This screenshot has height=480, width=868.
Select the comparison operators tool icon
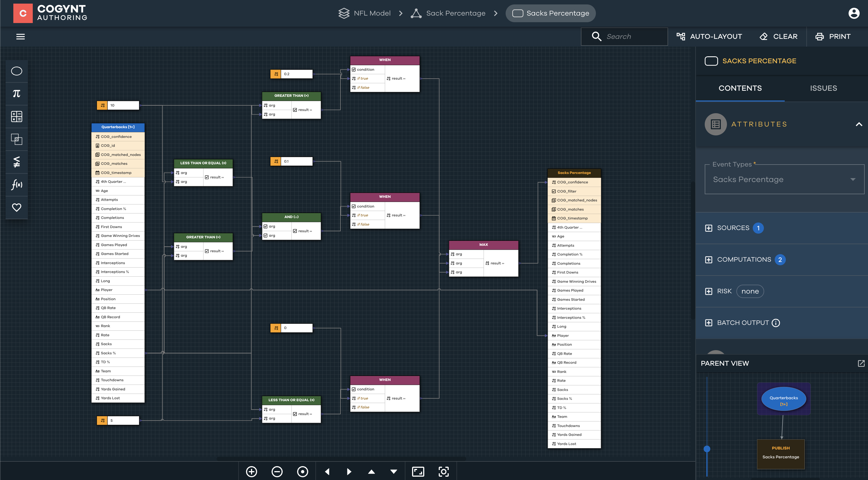tap(16, 162)
